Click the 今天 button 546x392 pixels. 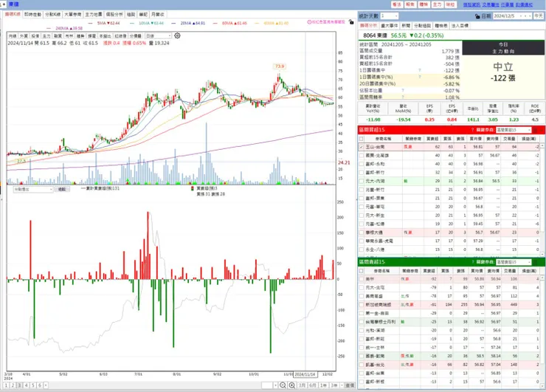[x=539, y=16]
